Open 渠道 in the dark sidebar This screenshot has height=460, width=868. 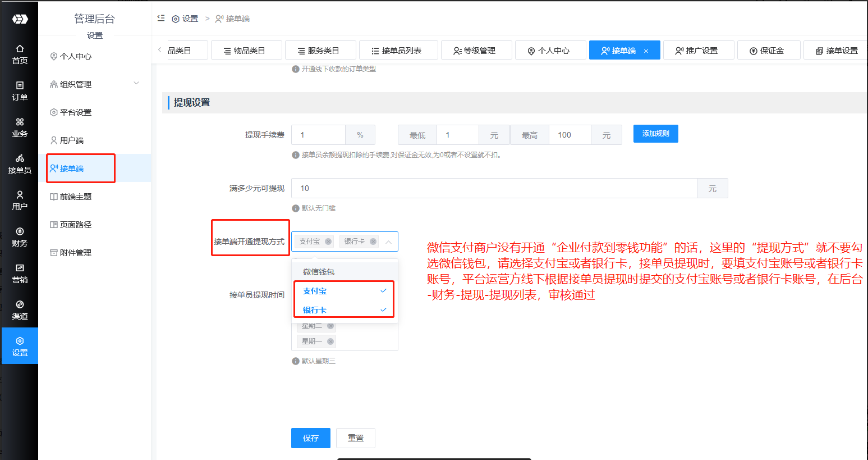[20, 310]
